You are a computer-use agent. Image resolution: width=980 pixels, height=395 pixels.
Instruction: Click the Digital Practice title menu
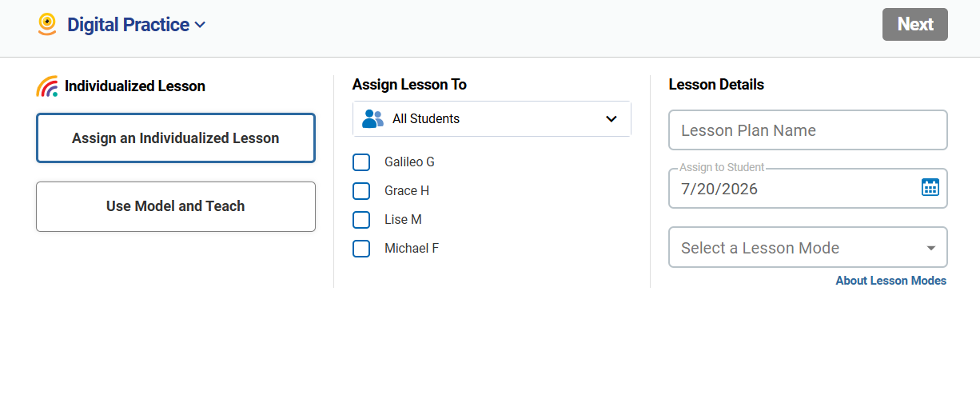128,25
